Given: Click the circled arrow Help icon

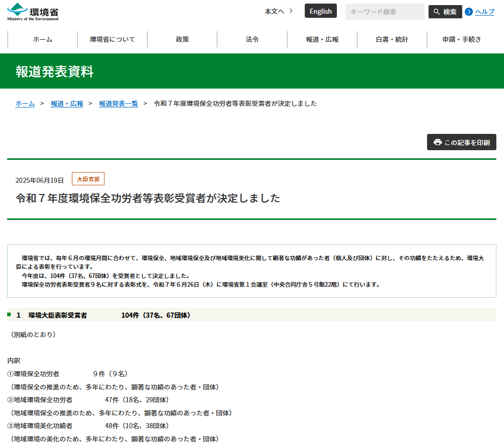Looking at the screenshot, I should [x=469, y=12].
